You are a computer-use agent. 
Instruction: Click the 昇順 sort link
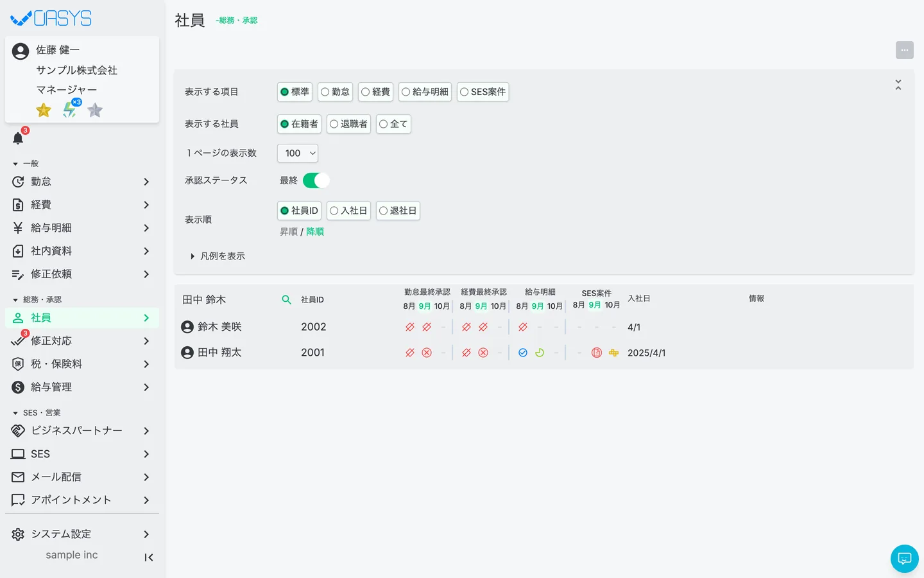coord(289,232)
